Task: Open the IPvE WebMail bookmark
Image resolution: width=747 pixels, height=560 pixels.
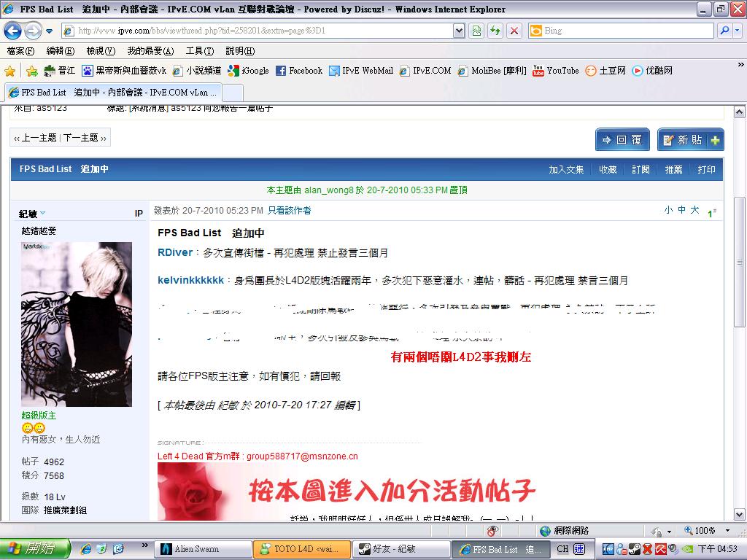Action: point(362,71)
